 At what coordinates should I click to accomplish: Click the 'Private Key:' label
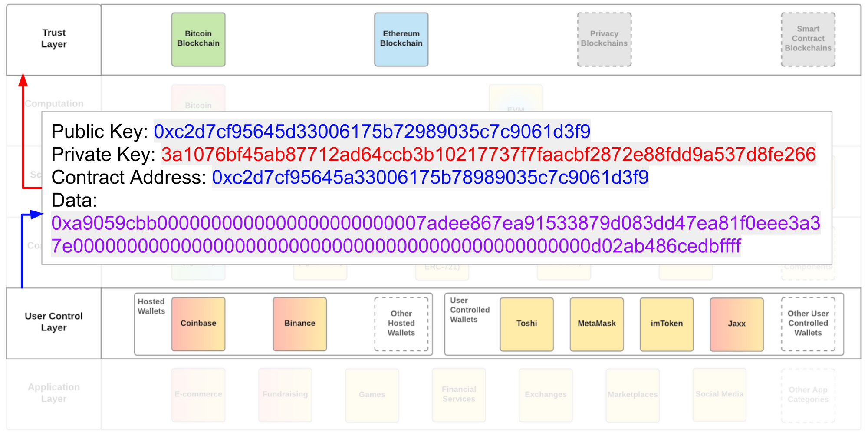pos(103,155)
